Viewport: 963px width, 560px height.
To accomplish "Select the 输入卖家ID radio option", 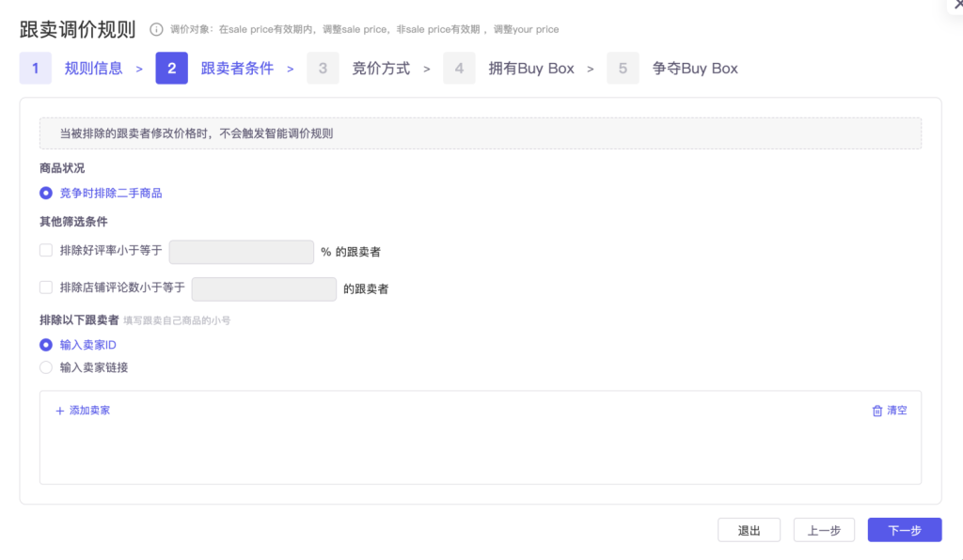I will pos(46,345).
